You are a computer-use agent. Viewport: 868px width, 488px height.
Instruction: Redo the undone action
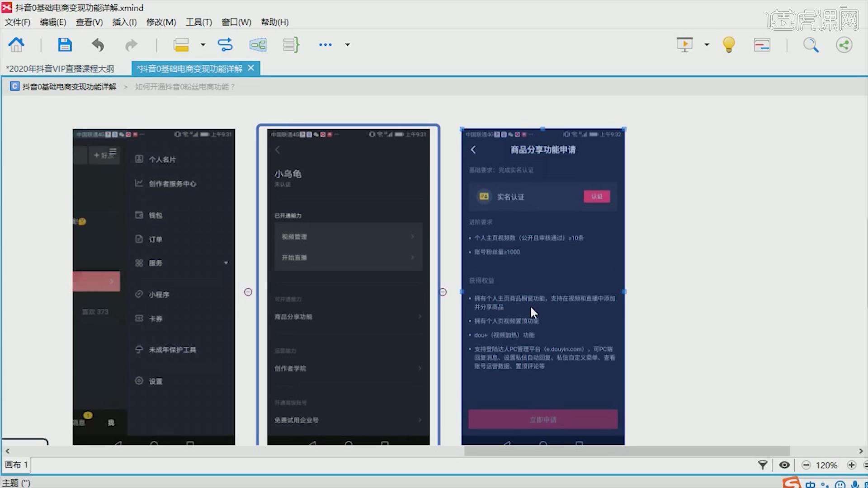[x=131, y=45]
